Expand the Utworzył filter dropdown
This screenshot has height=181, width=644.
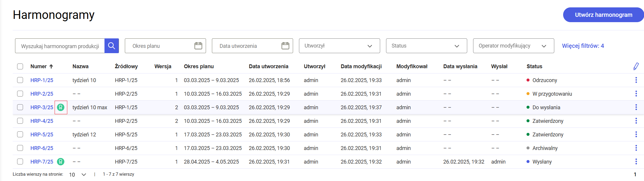(339, 46)
